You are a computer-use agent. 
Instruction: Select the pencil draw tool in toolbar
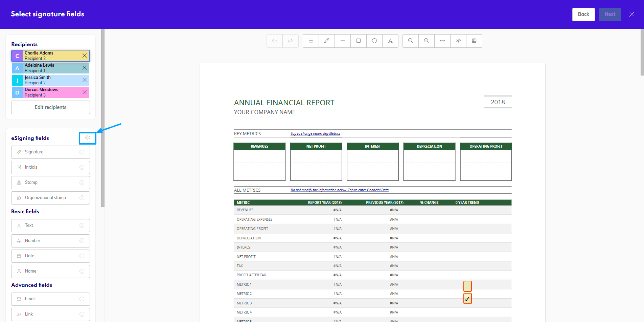tap(327, 41)
